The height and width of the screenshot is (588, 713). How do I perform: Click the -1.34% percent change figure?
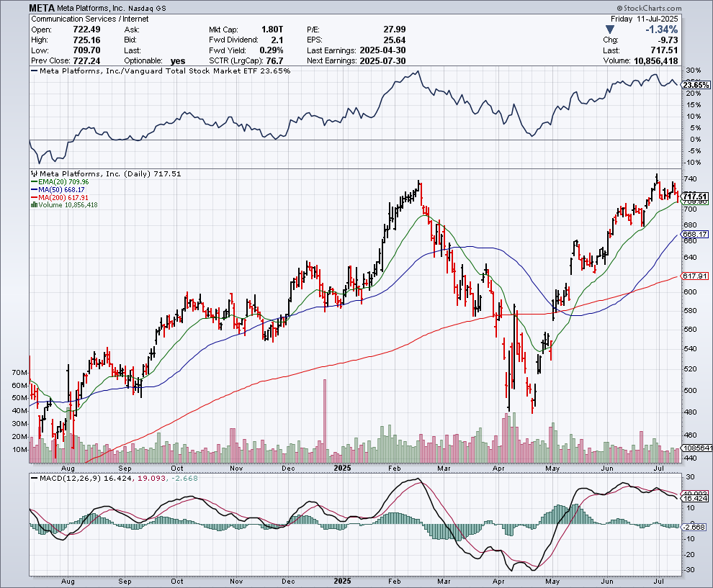tap(662, 30)
